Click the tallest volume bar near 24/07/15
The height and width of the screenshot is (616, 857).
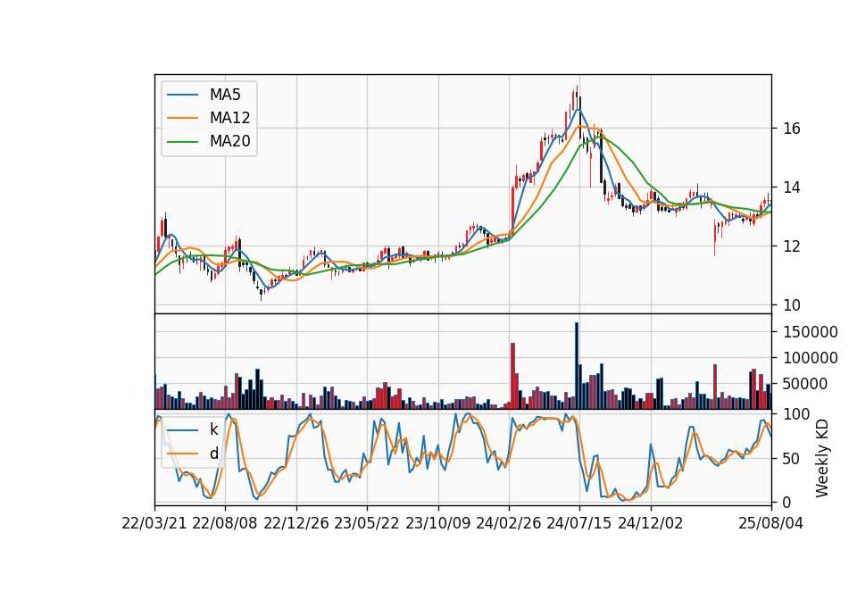(x=577, y=366)
